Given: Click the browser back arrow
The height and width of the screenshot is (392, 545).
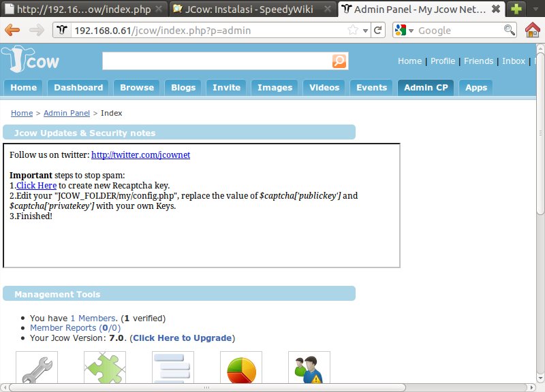Looking at the screenshot, I should coord(12,30).
